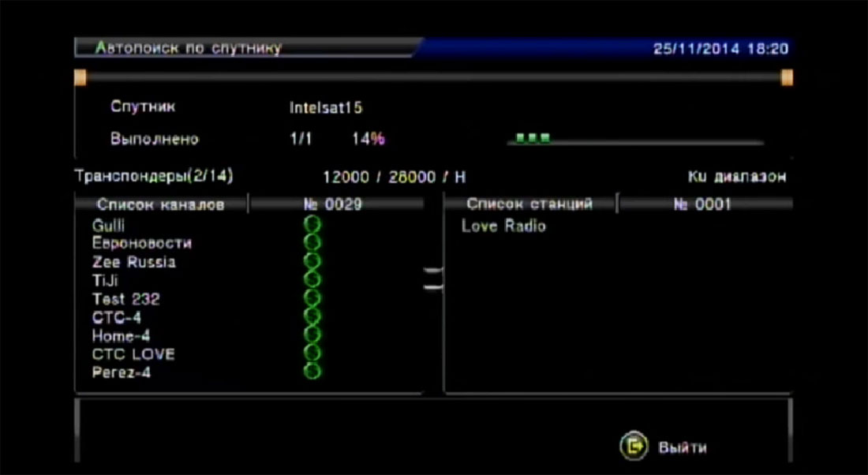Click the green icon beside Евроновости

click(x=312, y=242)
